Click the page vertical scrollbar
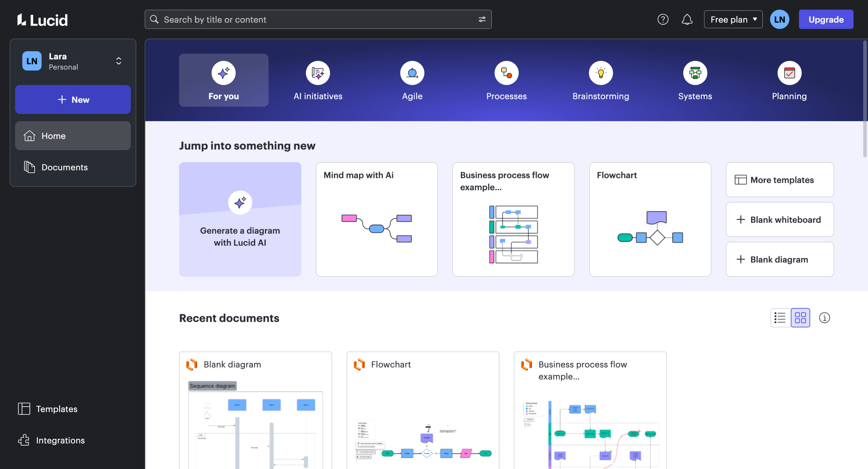868x469 pixels. 865,98
